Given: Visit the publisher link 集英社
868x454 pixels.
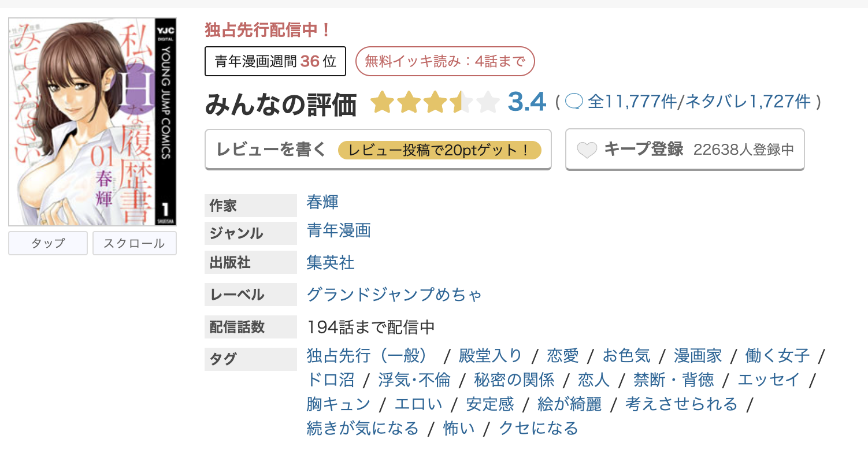Looking at the screenshot, I should (x=330, y=262).
